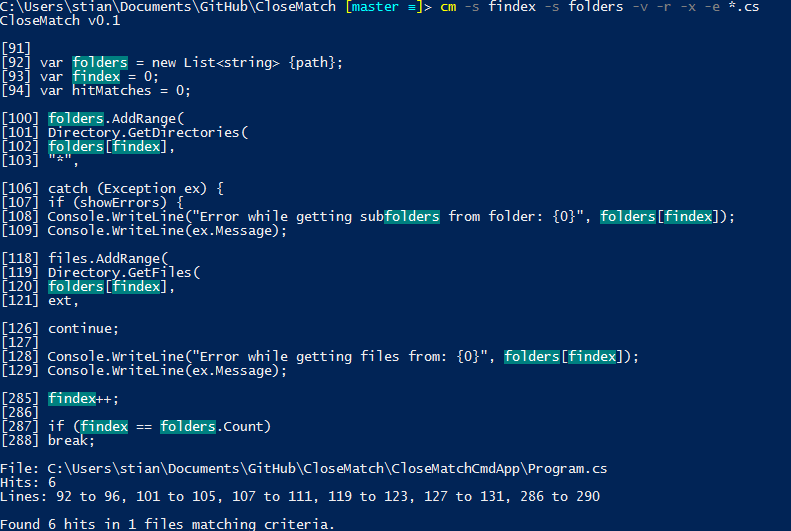Click line [127] number
791x531 pixels.
[20, 343]
